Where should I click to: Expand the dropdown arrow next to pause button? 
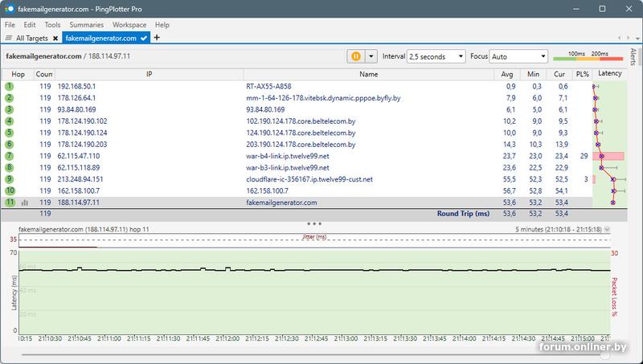(371, 56)
